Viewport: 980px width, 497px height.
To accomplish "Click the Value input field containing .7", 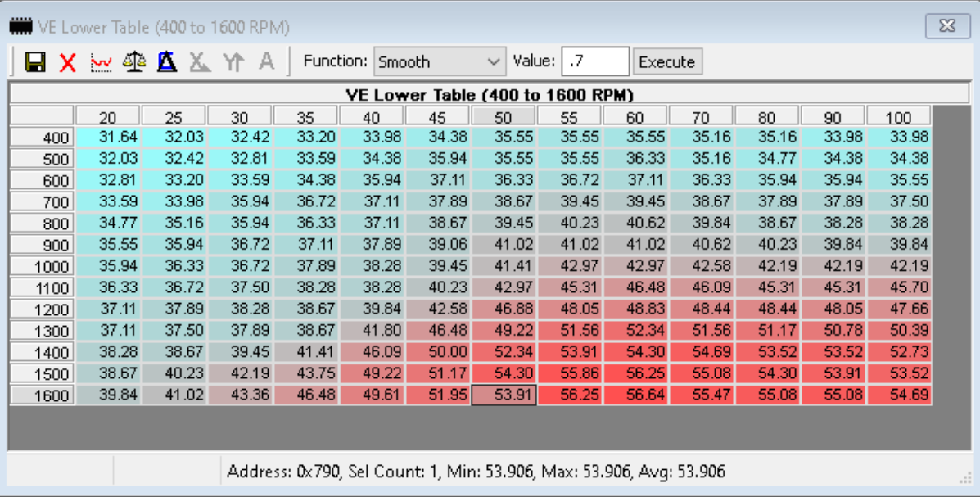I will pos(595,62).
